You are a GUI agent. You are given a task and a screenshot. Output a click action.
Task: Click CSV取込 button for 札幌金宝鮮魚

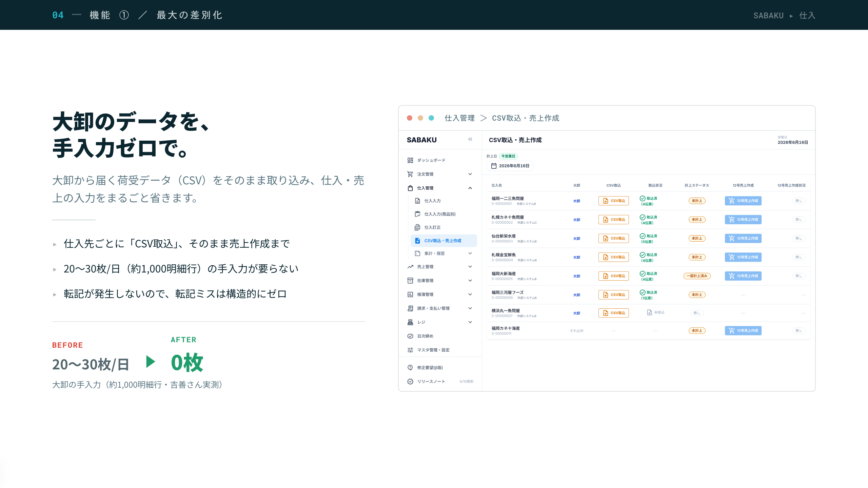[x=614, y=257]
